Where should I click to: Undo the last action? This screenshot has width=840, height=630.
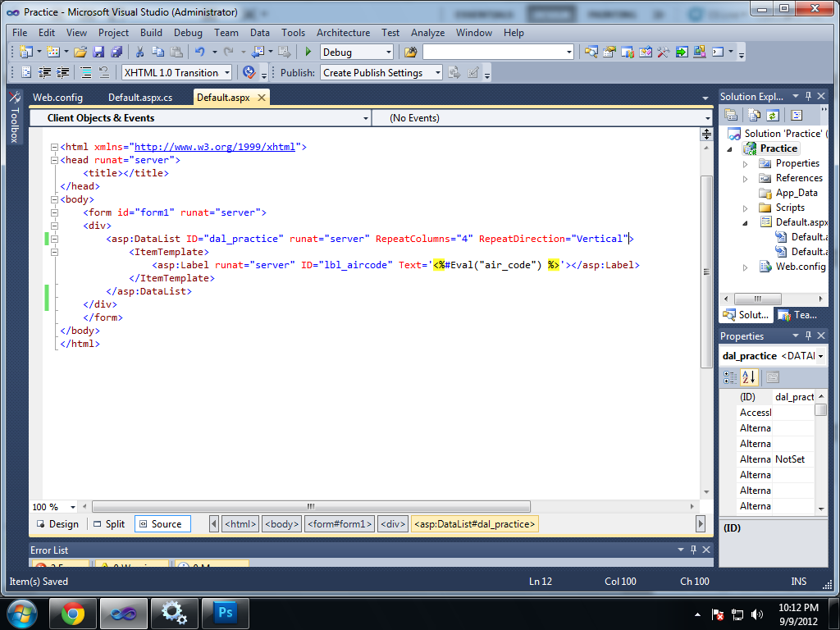click(x=200, y=52)
